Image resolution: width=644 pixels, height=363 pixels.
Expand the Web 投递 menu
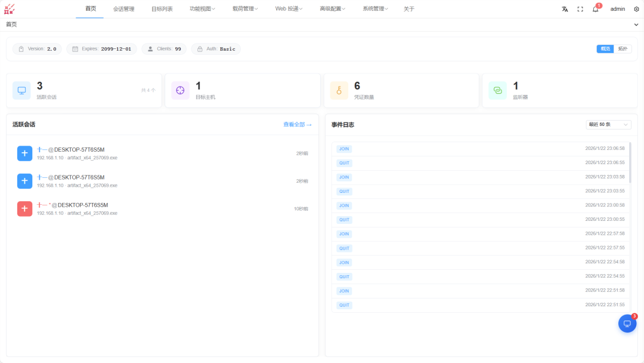coord(289,8)
